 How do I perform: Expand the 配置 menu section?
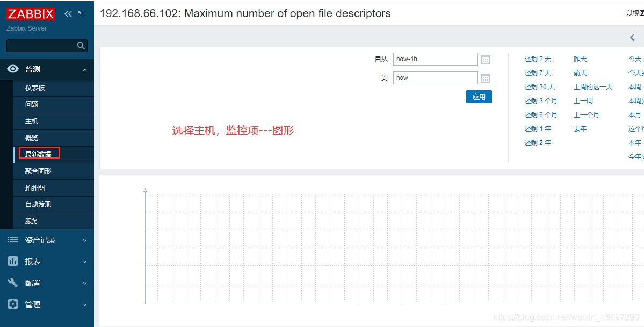(x=85, y=284)
